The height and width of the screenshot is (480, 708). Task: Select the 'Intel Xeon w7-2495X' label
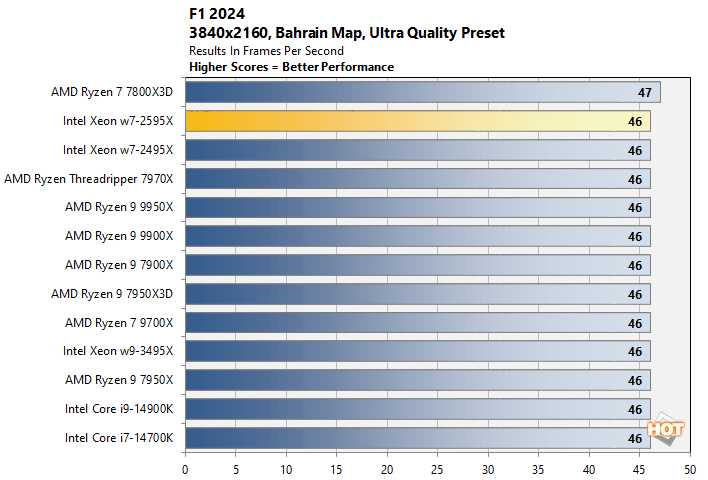click(x=118, y=150)
